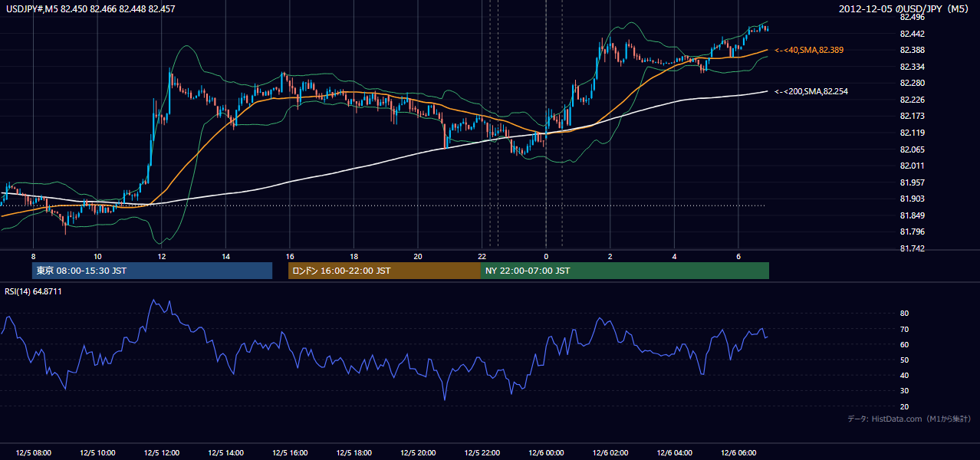Click hour label 16 under price chart
This screenshot has width=980, height=460.
point(289,256)
